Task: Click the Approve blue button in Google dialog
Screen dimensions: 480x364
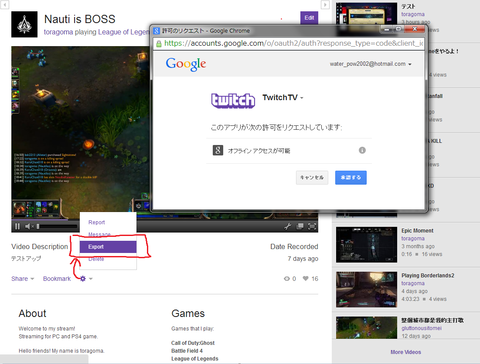Action: tap(351, 177)
